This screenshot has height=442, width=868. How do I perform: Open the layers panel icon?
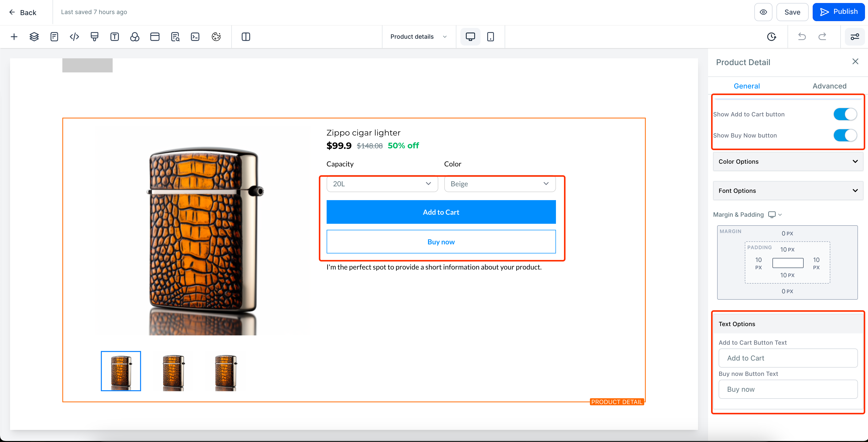[34, 37]
